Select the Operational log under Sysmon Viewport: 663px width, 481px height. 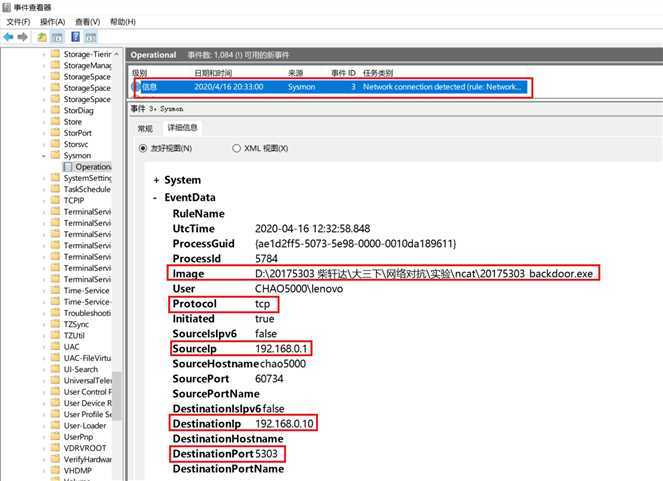93,167
